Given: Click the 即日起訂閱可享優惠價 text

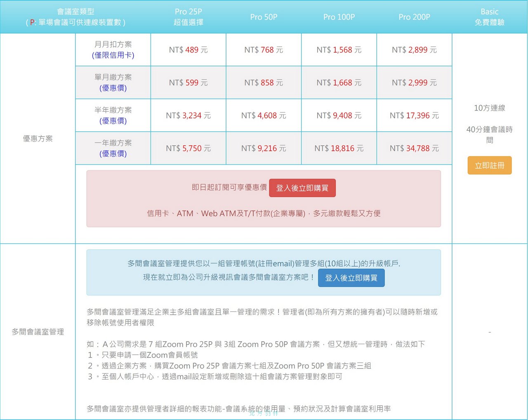Looking at the screenshot, I should coord(229,187).
